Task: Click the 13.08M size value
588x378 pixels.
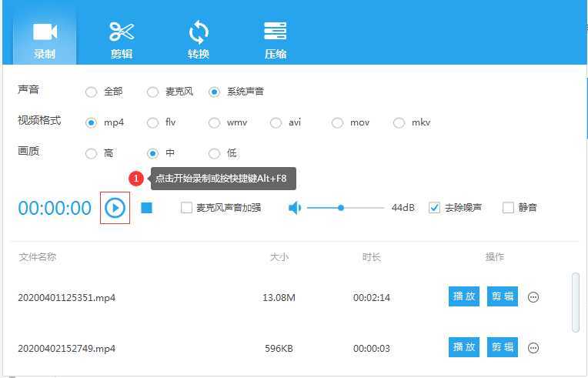Action: coord(279,298)
